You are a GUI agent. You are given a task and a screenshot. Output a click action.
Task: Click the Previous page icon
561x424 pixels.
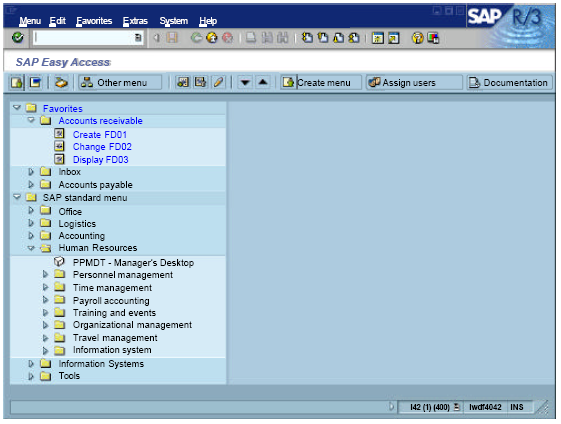(323, 38)
